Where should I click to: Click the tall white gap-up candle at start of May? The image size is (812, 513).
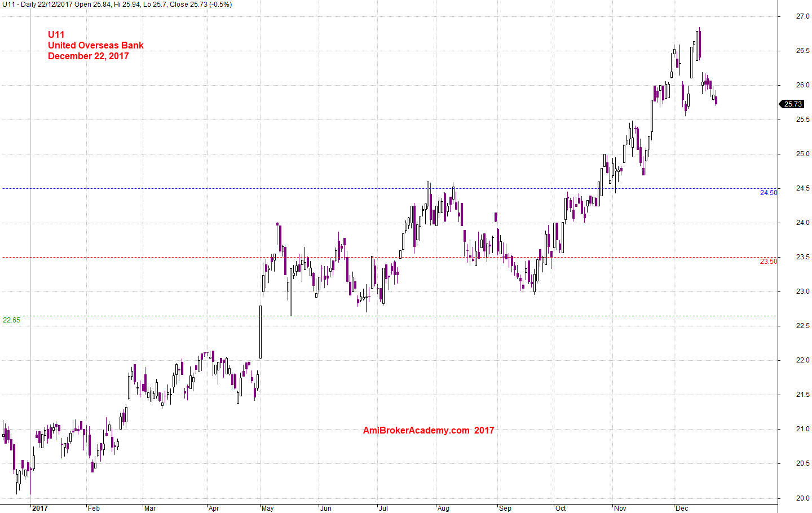coord(261,332)
